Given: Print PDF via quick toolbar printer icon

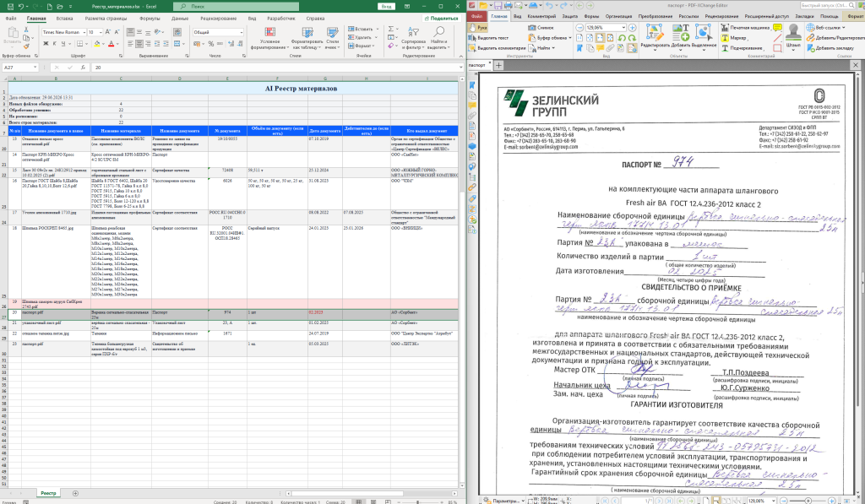Looking at the screenshot, I should tap(509, 6).
